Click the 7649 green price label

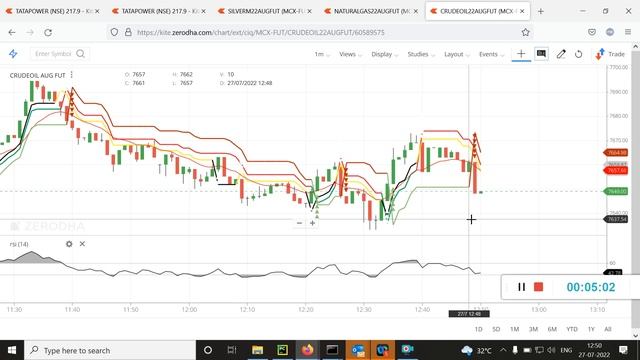click(x=616, y=191)
